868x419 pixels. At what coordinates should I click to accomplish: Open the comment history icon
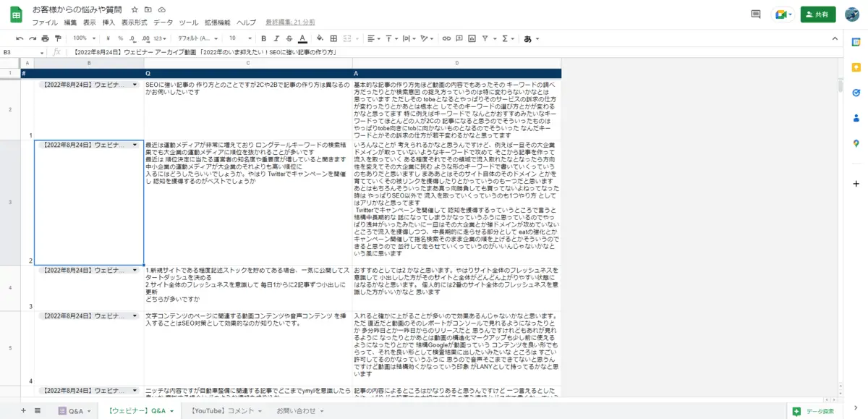(x=756, y=14)
